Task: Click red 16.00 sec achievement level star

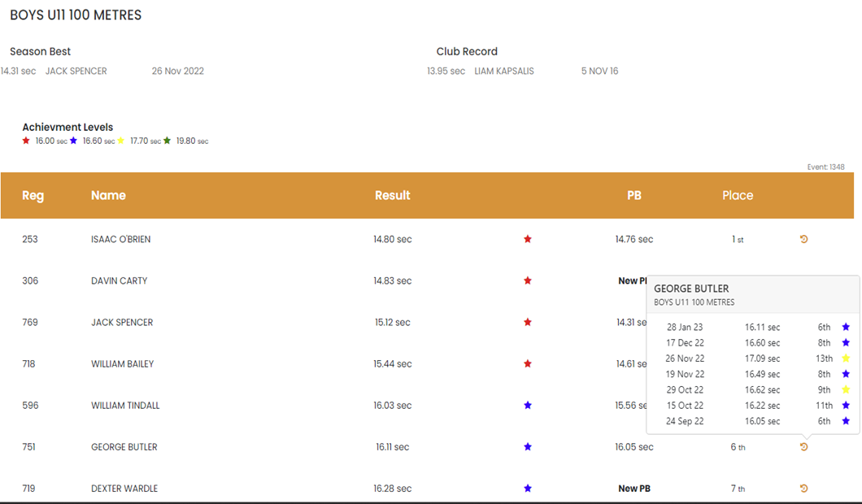Action: tap(26, 141)
